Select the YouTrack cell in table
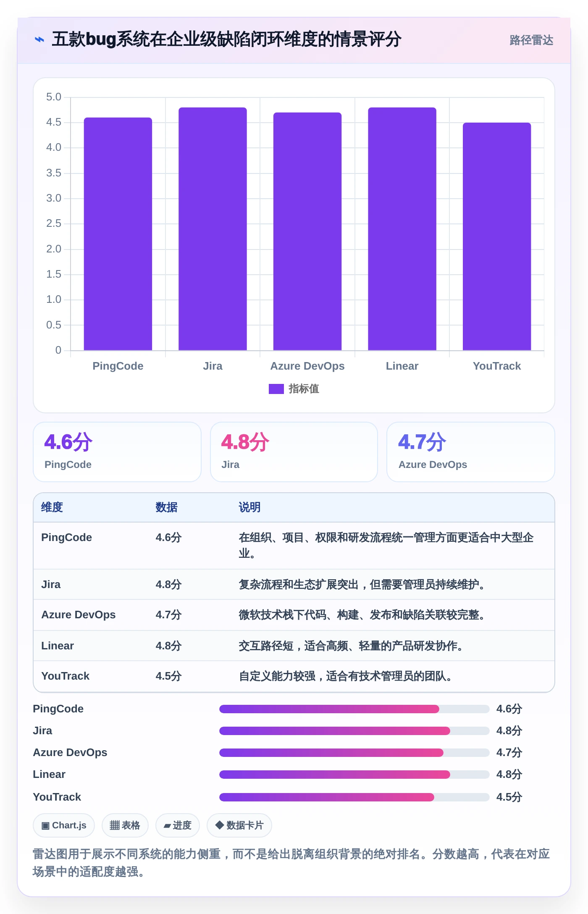The image size is (588, 914). (x=65, y=676)
